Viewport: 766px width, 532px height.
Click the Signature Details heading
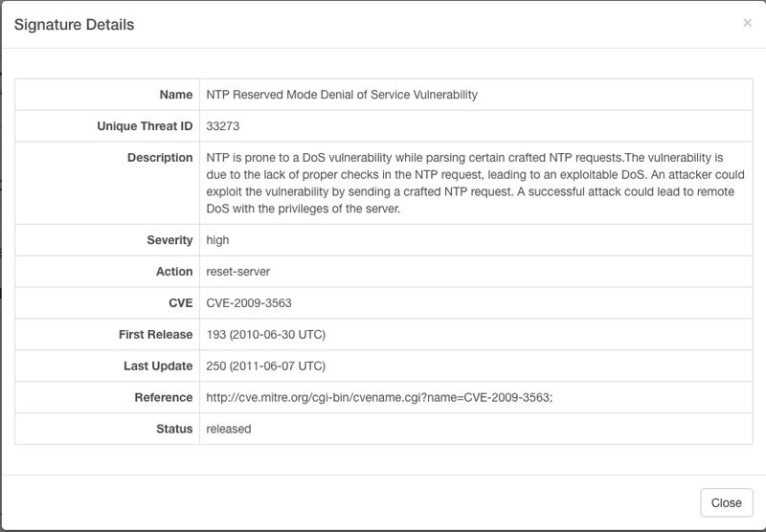pos(74,25)
